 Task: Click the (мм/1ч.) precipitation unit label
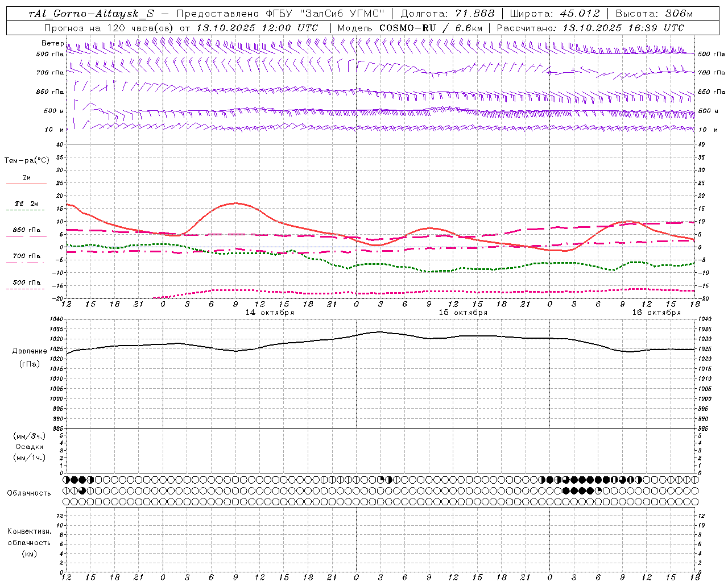coord(30,458)
